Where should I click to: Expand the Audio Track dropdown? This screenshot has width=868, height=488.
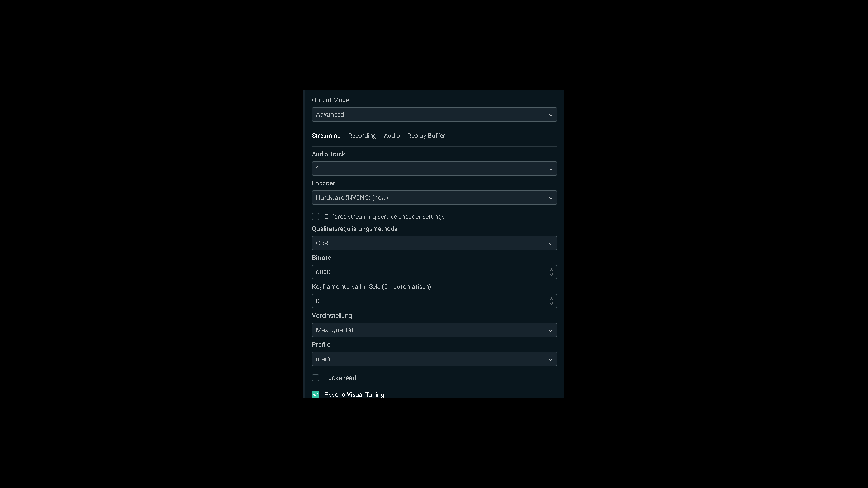434,169
